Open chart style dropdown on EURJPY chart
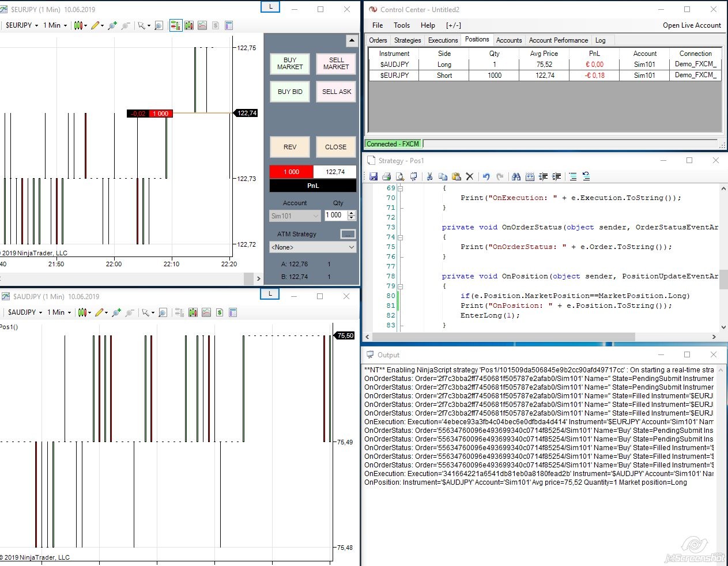 81,25
